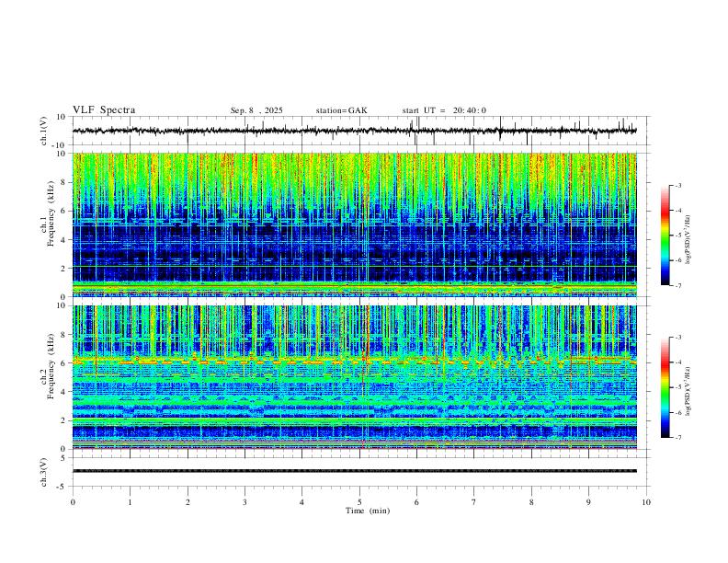This screenshot has width=728, height=563.
Task: Click the '-5' tick on the lower colorbar
Action: coord(678,387)
